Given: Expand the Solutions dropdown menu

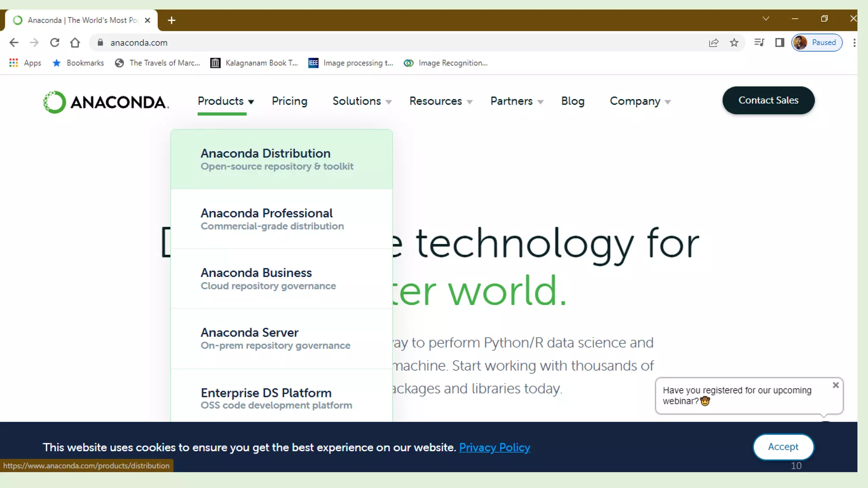Looking at the screenshot, I should pos(362,101).
